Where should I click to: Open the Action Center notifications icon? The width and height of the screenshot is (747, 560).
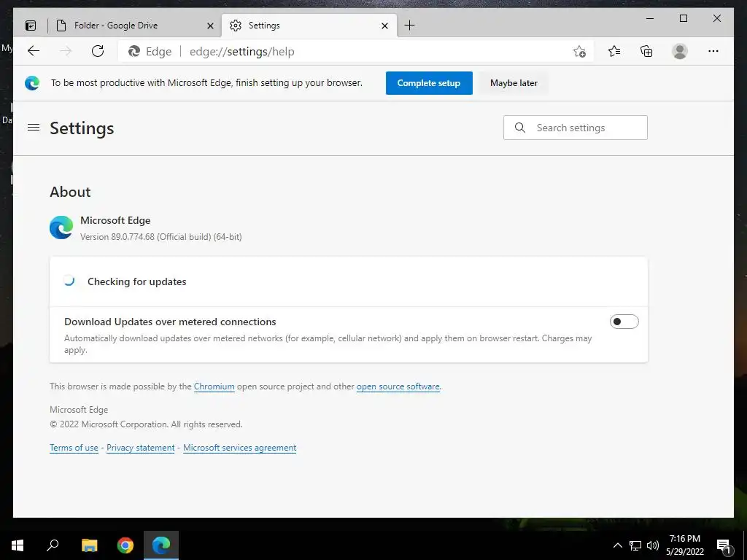(x=724, y=545)
